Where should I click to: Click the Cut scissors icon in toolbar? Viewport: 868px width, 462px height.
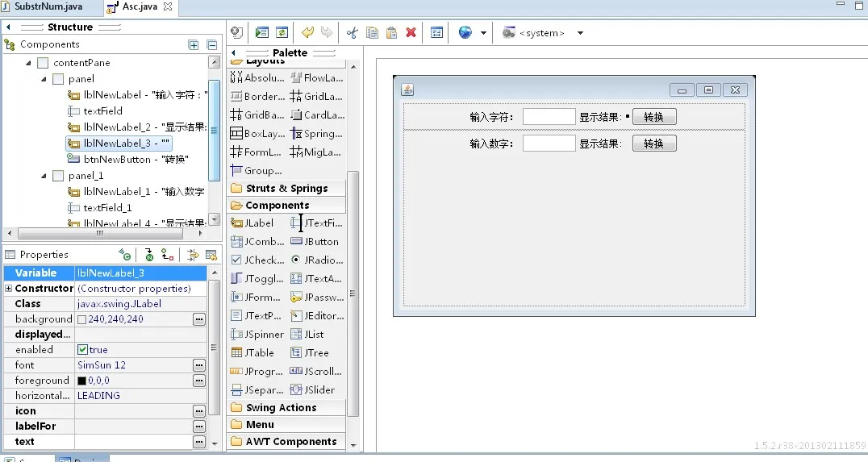point(352,33)
